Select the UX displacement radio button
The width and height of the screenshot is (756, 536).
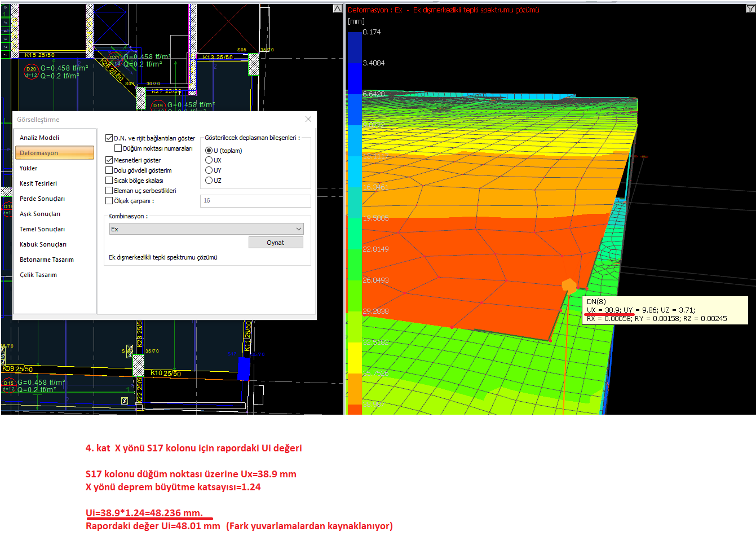pyautogui.click(x=209, y=160)
